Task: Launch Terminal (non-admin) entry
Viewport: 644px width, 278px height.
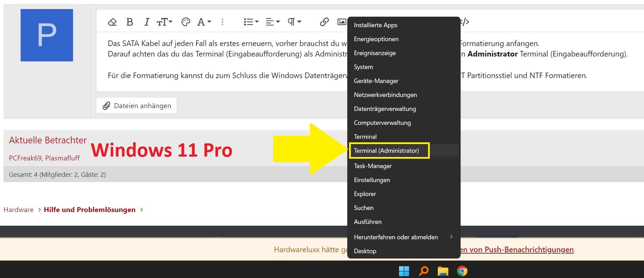Action: pos(404,137)
